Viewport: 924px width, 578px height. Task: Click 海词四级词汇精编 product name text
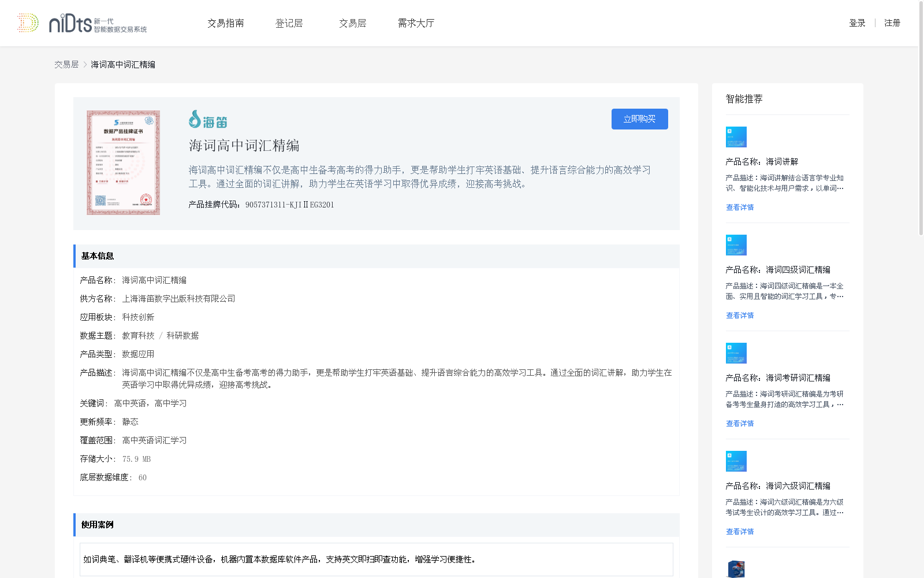click(798, 270)
